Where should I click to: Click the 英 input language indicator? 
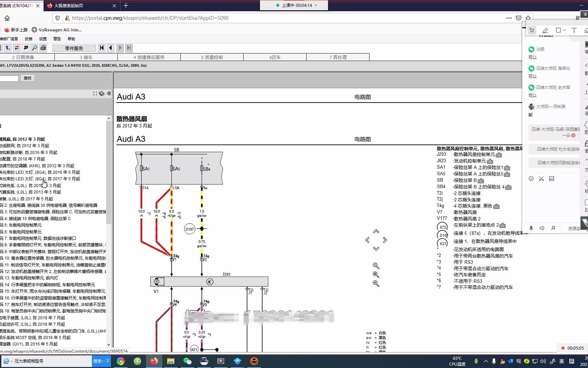(x=562, y=361)
